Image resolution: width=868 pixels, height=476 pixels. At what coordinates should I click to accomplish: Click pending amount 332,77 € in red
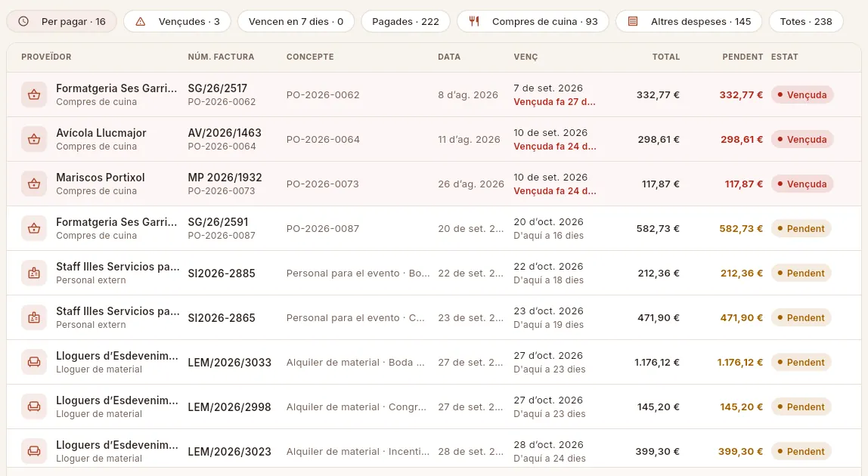pos(741,94)
